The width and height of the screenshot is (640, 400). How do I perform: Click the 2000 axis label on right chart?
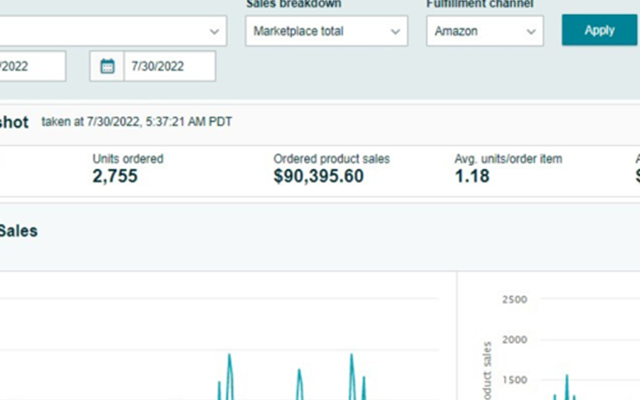coord(514,340)
